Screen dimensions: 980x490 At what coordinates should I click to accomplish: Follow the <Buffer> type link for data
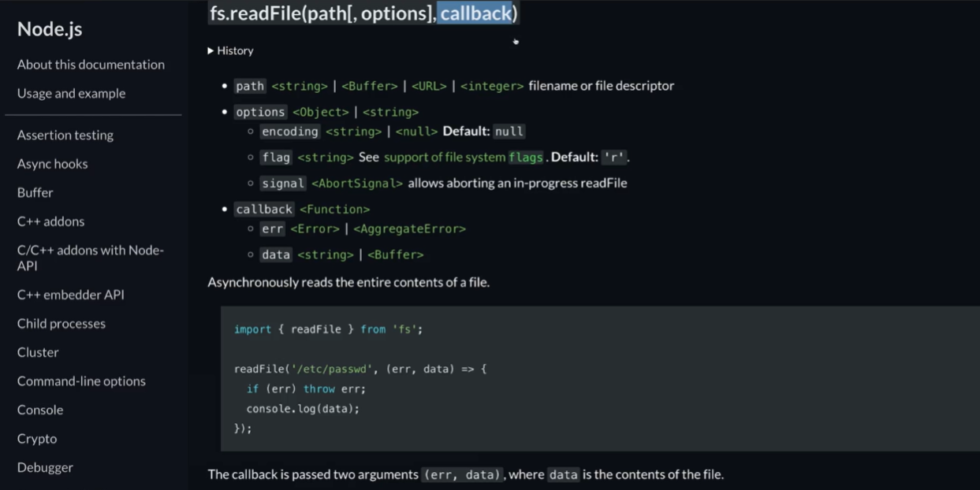click(396, 255)
